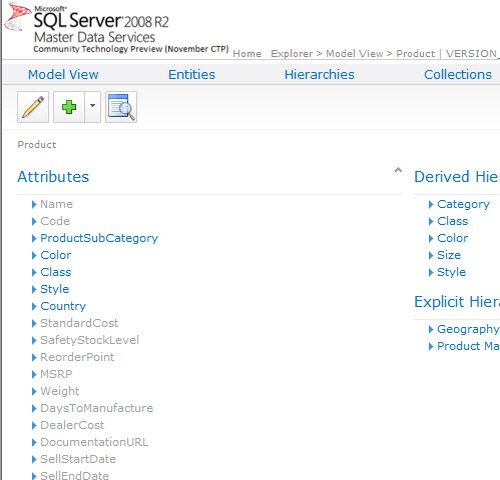This screenshot has height=480, width=500.
Task: Click the Product breadcrumb link
Action: pos(416,54)
